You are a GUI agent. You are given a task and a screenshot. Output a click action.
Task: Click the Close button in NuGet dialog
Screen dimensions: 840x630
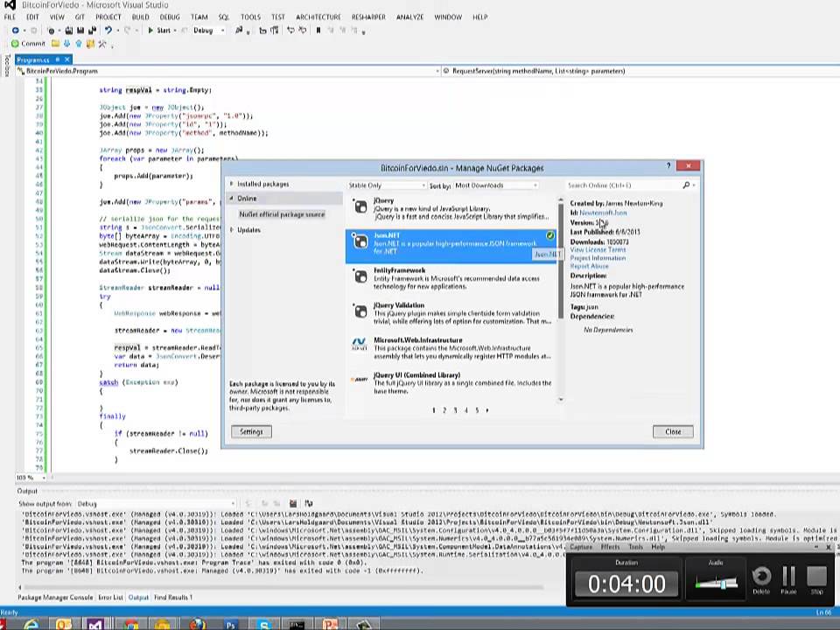point(673,431)
